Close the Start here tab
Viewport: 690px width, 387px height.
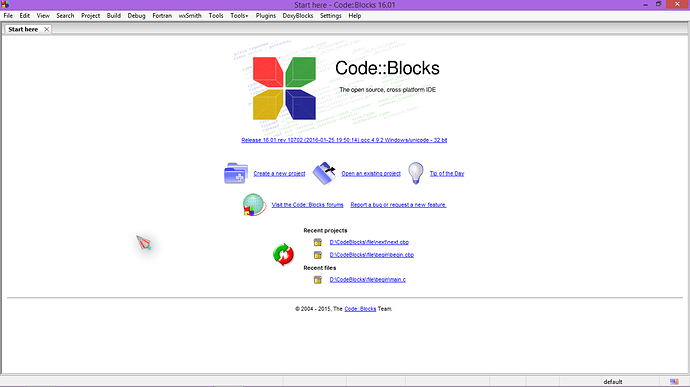point(46,29)
